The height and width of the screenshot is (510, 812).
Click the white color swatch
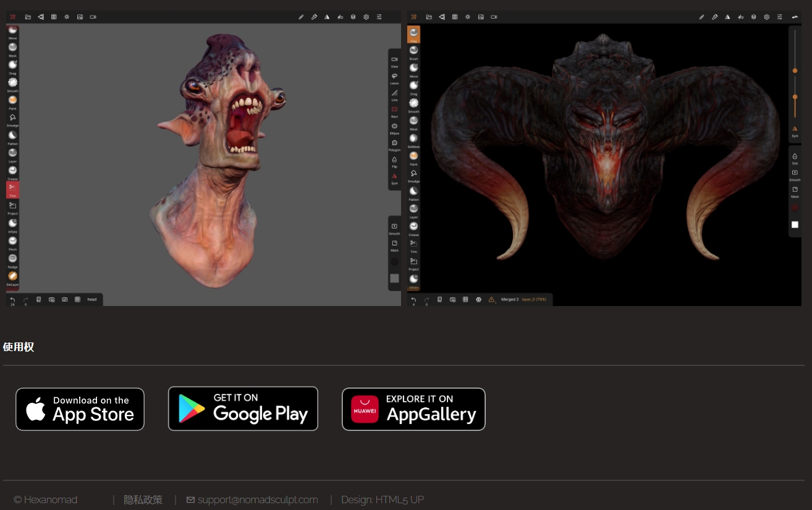795,224
